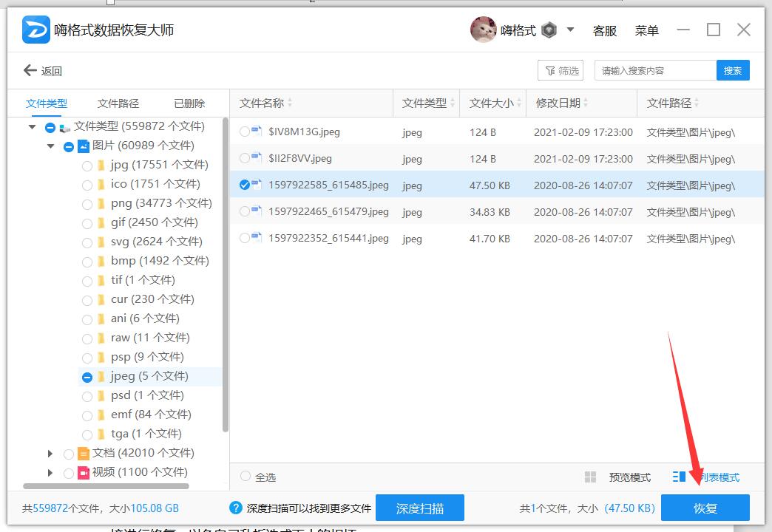This screenshot has height=532, width=772.
Task: Open the account dropdown arrow
Action: (570, 30)
